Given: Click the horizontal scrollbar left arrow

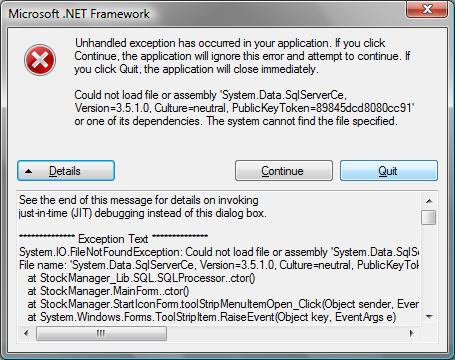Looking at the screenshot, I should click(26, 333).
